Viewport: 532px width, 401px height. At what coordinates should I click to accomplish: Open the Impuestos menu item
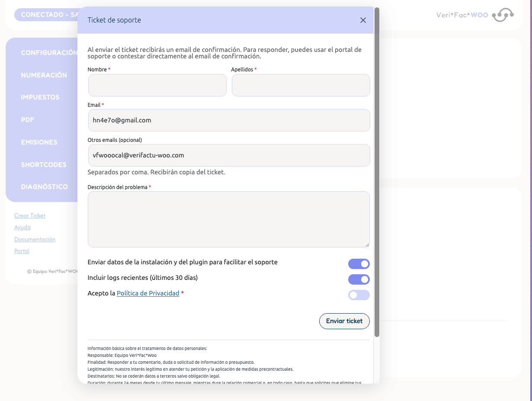[x=40, y=97]
